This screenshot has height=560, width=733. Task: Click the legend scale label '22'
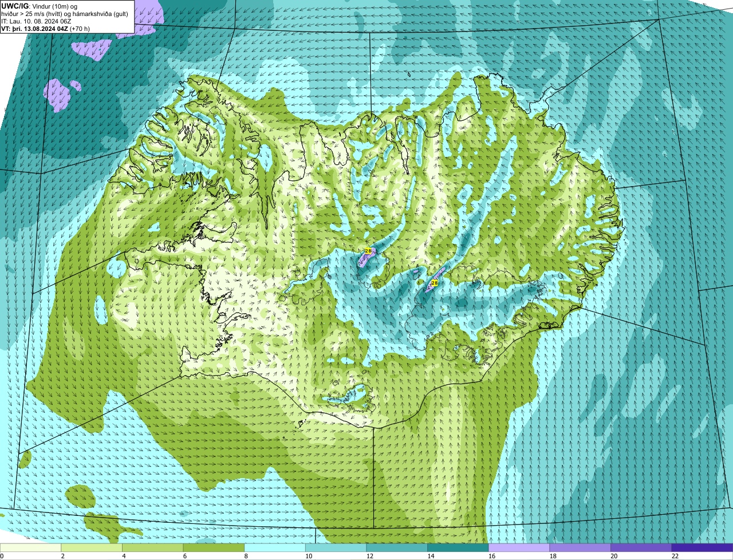click(675, 556)
